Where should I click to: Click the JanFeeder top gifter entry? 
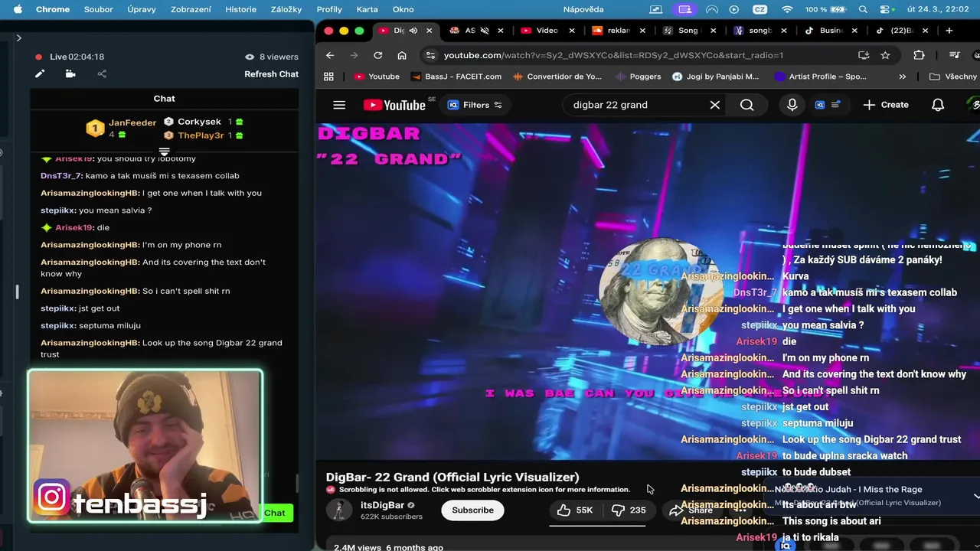tap(121, 128)
